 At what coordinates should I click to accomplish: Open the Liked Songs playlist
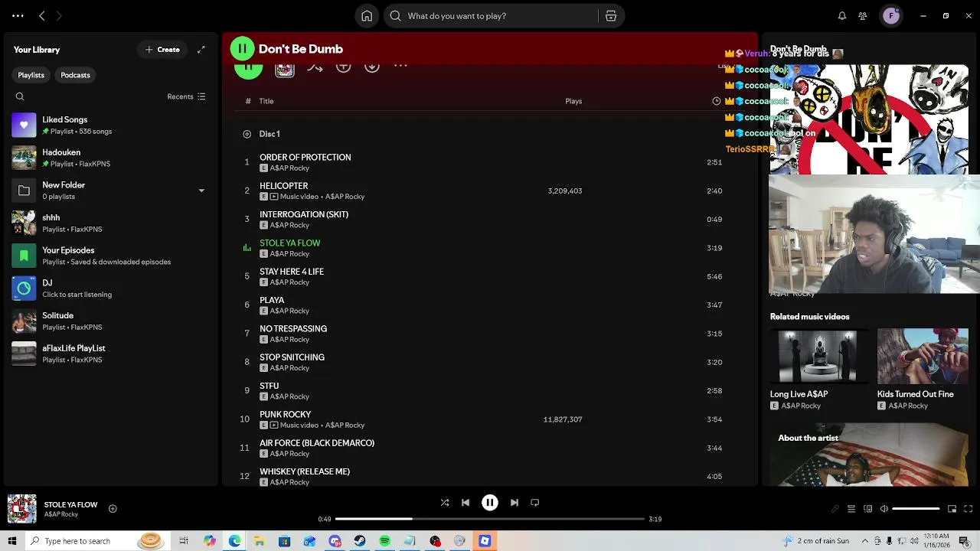[x=111, y=126]
